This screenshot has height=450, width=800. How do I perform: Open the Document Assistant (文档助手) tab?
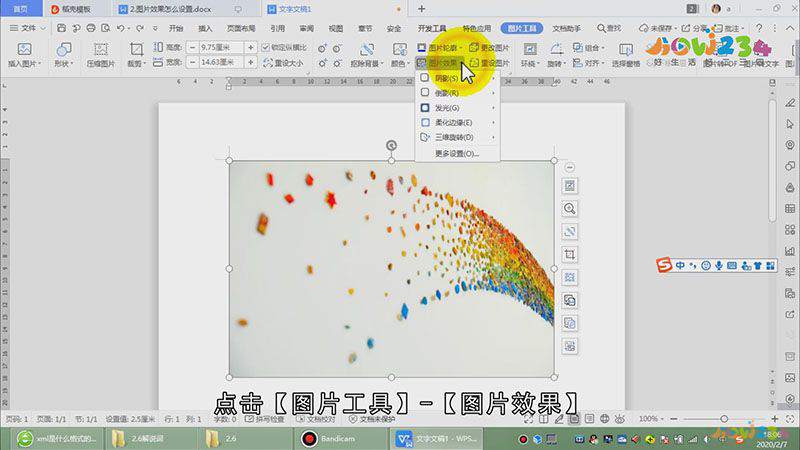[x=566, y=28]
